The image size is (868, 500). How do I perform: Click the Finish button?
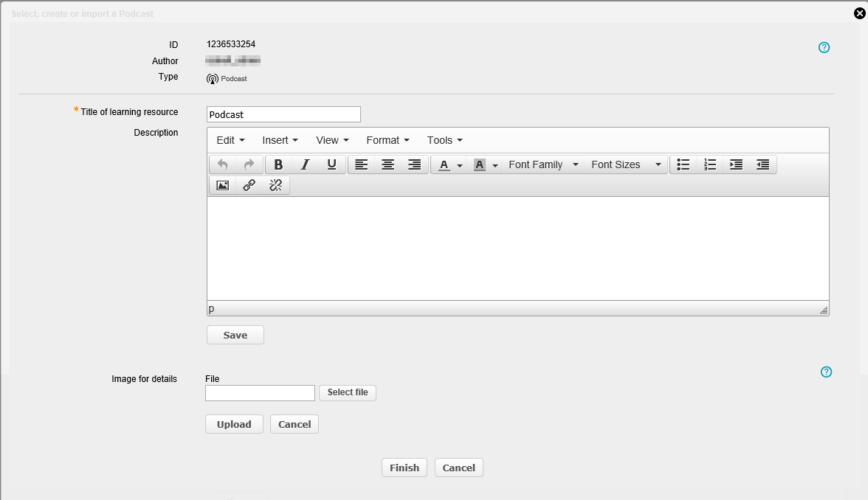(404, 468)
